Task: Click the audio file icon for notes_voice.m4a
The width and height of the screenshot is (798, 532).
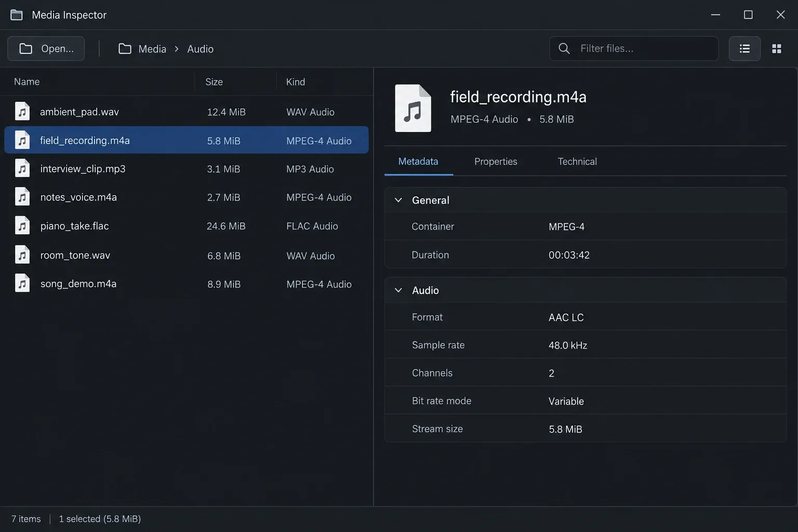Action: 22,197
